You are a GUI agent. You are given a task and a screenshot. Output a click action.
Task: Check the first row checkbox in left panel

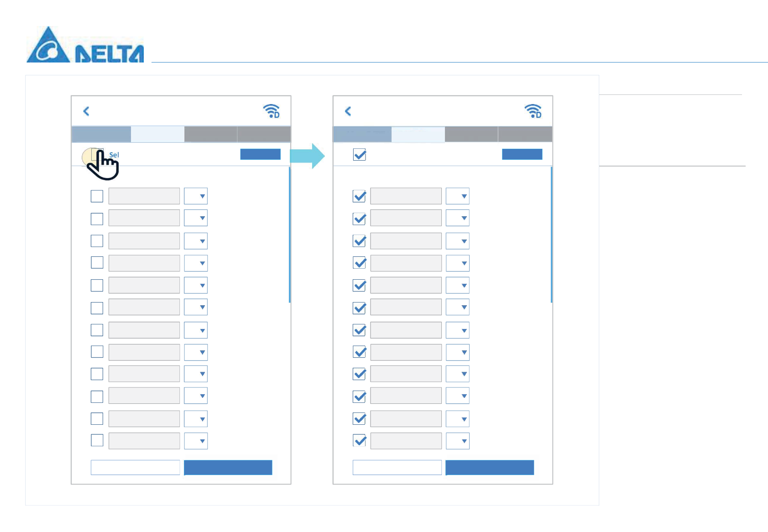pyautogui.click(x=97, y=196)
